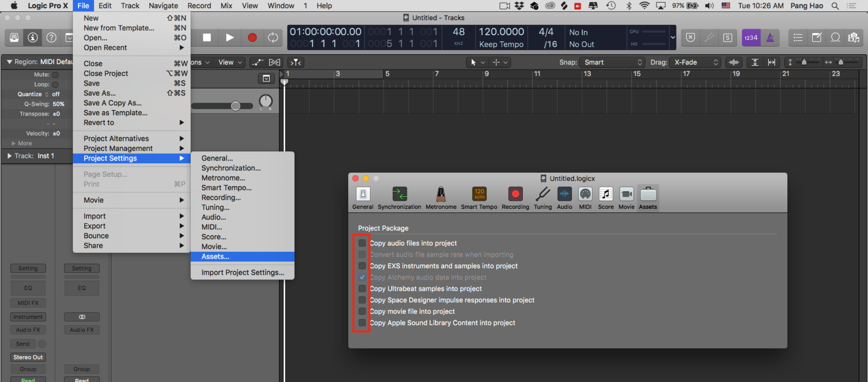The image size is (868, 382).
Task: Click the MIDI FX slot button
Action: click(28, 303)
